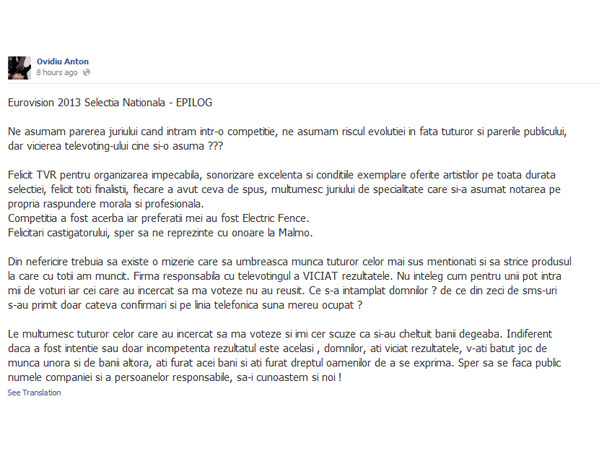Viewport: 604px width, 454px height.
Task: Click the See Translation link
Action: (x=34, y=392)
